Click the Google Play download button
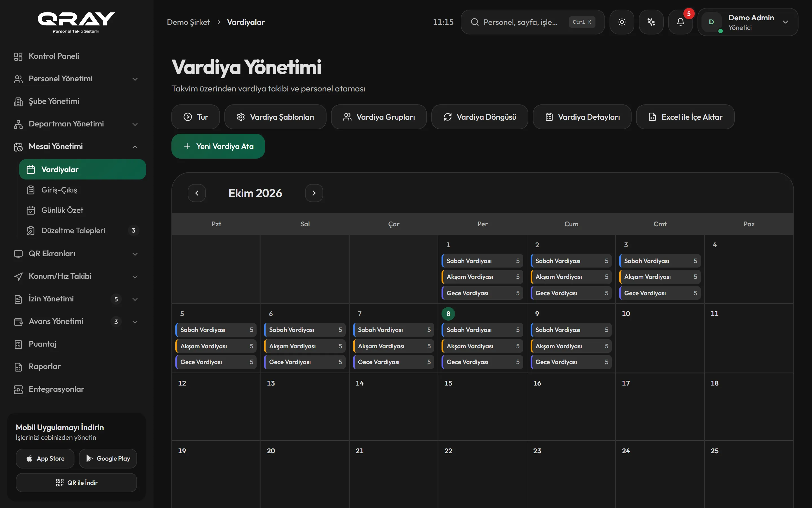812x508 pixels. [x=108, y=459]
